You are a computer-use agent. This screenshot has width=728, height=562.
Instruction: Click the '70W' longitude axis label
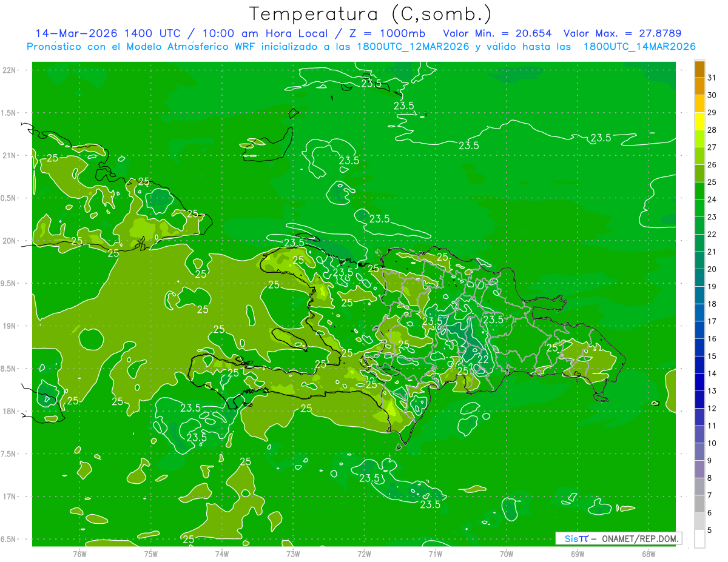coord(506,554)
